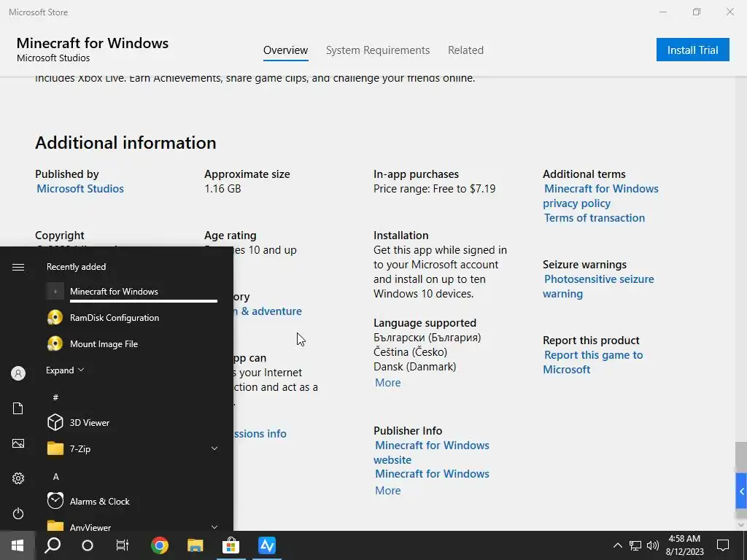
Task: Open the permissions info link
Action: pos(260,434)
